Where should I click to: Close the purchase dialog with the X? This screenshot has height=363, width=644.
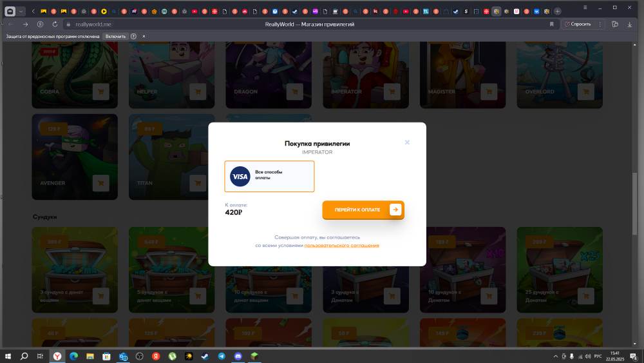407,142
